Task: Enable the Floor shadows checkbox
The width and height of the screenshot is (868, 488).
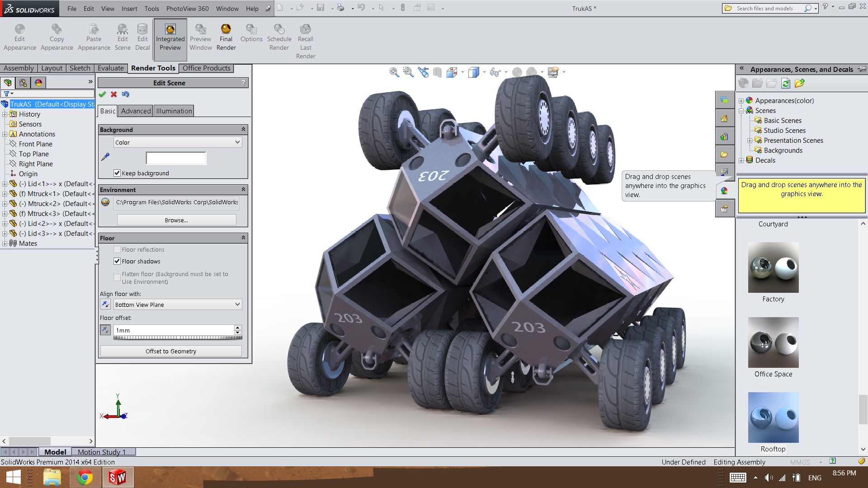Action: (118, 261)
